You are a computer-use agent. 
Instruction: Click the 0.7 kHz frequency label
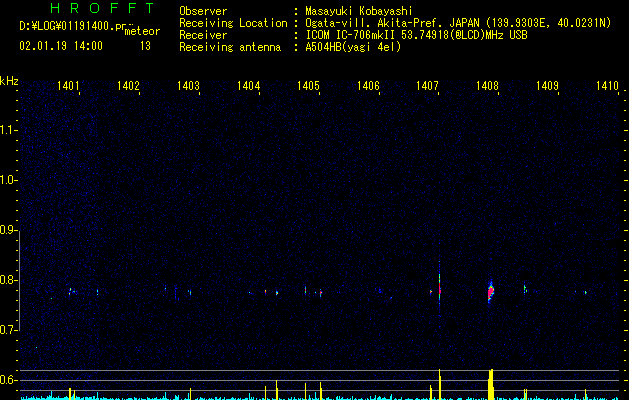[8, 330]
